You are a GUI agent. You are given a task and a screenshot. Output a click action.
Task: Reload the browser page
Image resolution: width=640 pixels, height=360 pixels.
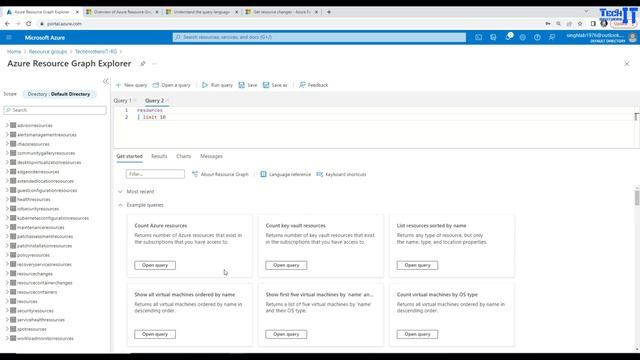pyautogui.click(x=29, y=24)
